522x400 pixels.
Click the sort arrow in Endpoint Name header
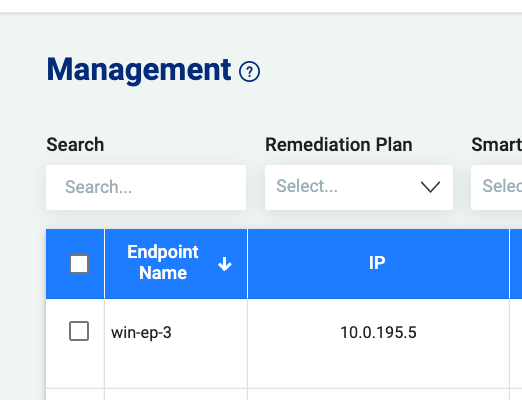(225, 264)
